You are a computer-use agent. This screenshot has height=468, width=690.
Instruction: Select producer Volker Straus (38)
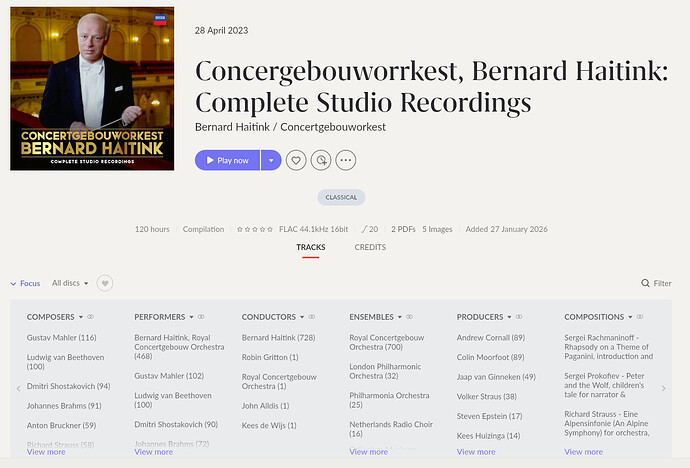487,396
